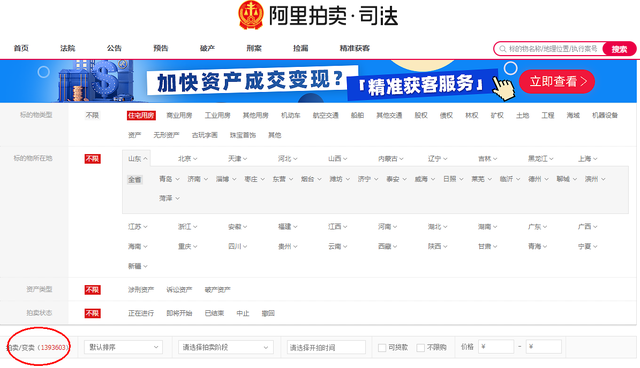Expand the 临沂 city dropdown
This screenshot has height=368, width=640.
[510, 179]
